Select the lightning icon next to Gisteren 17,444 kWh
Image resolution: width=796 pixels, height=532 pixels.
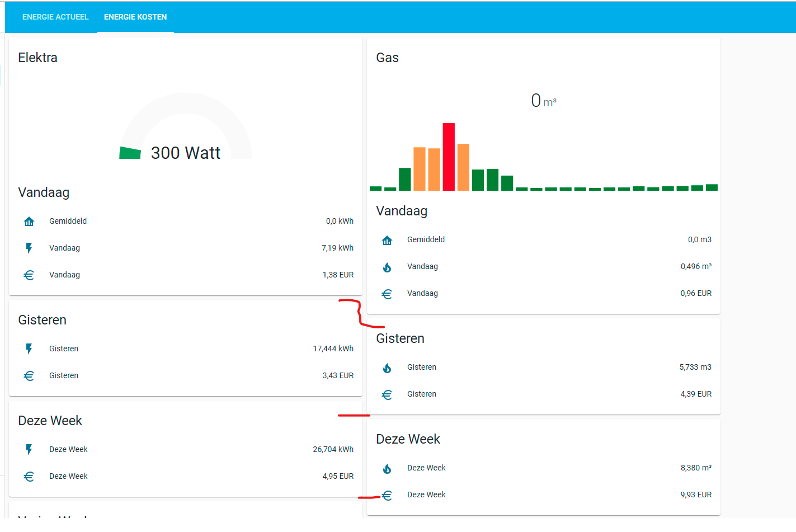pos(29,349)
